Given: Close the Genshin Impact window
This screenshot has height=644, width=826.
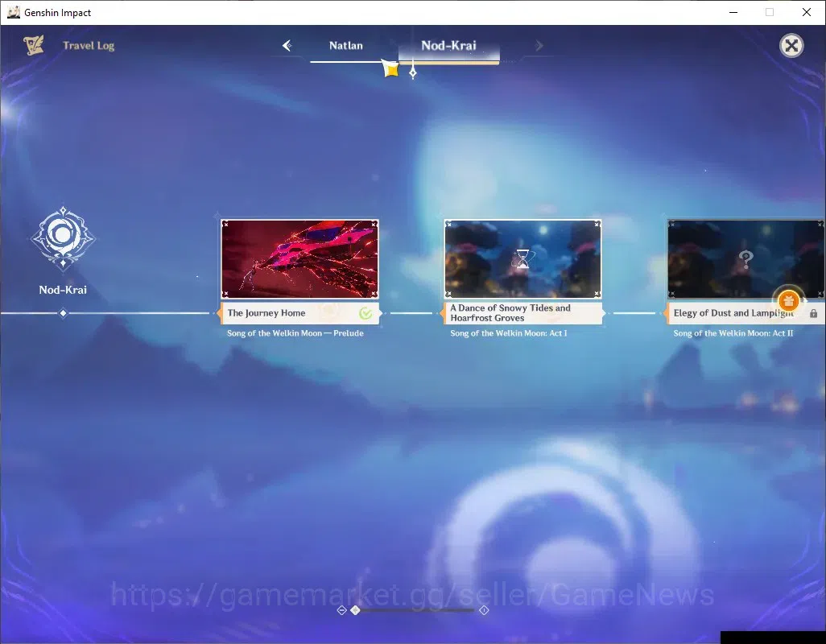Looking at the screenshot, I should (x=807, y=12).
